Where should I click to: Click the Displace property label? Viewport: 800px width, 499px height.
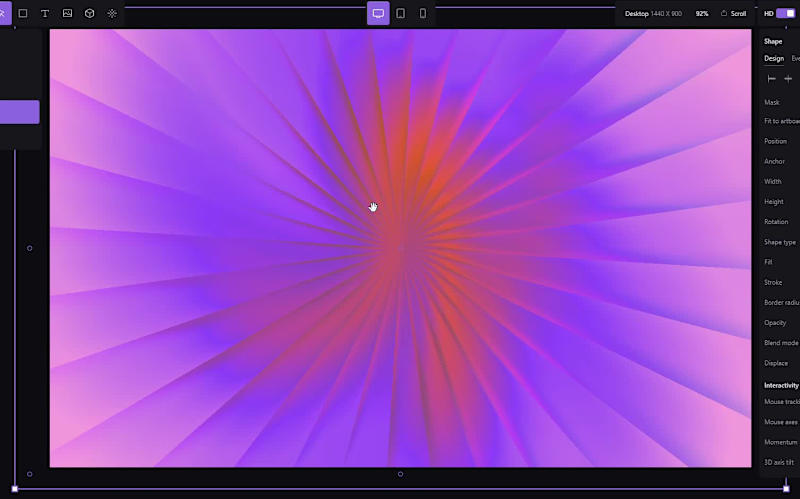(776, 363)
